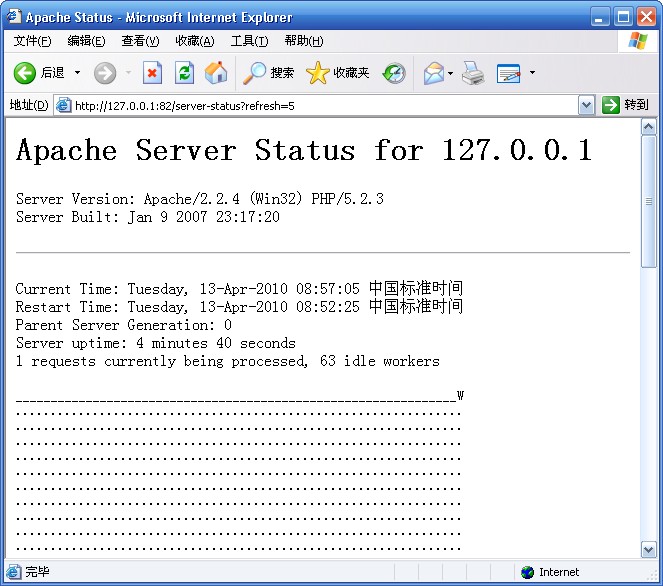Screen dimensions: 663x586
Task: Maximize the Internet Explorer window
Action: 623,17
